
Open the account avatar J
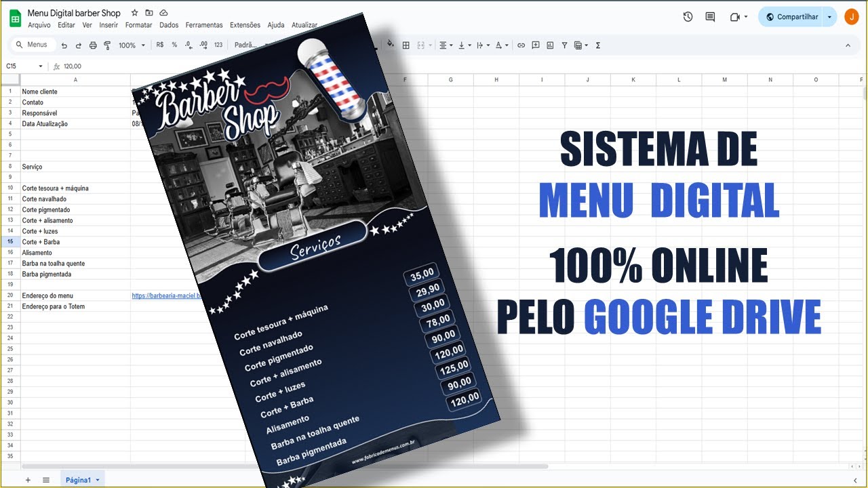coord(852,17)
